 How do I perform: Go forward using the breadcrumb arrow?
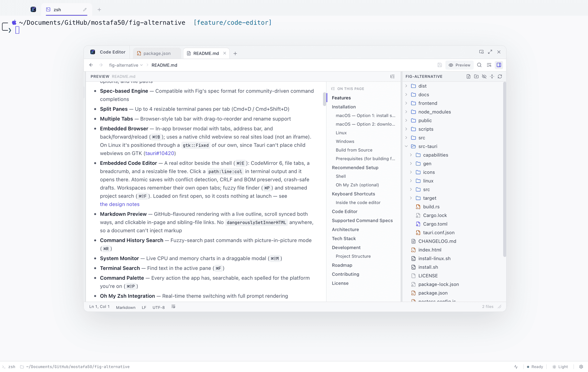101,65
